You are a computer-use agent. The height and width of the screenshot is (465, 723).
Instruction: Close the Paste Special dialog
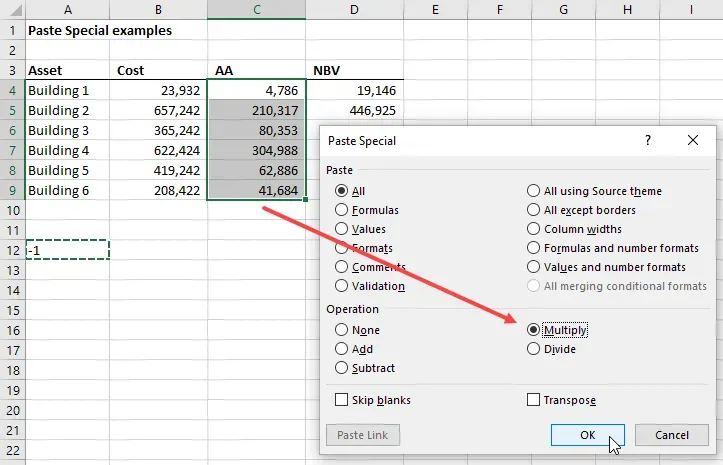pos(692,141)
